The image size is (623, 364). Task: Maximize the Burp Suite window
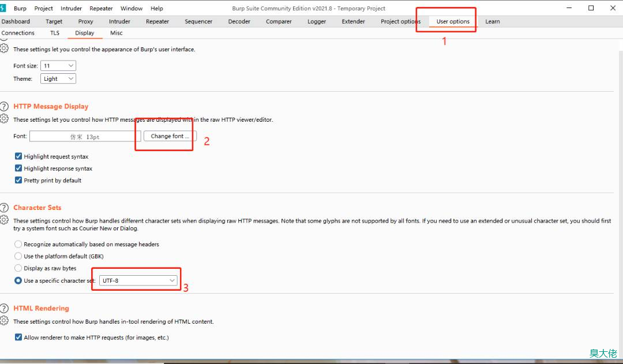coord(591,8)
